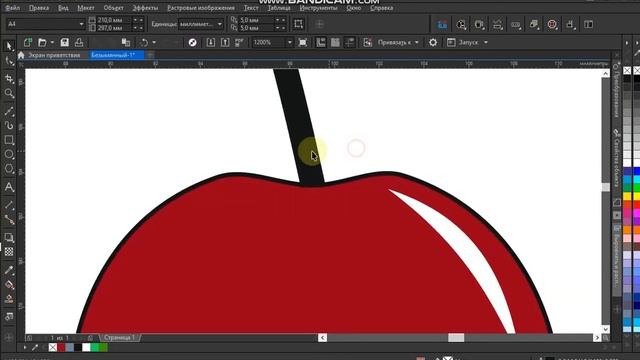Click the Undo arrow icon
This screenshot has width=640, height=360.
click(x=144, y=42)
